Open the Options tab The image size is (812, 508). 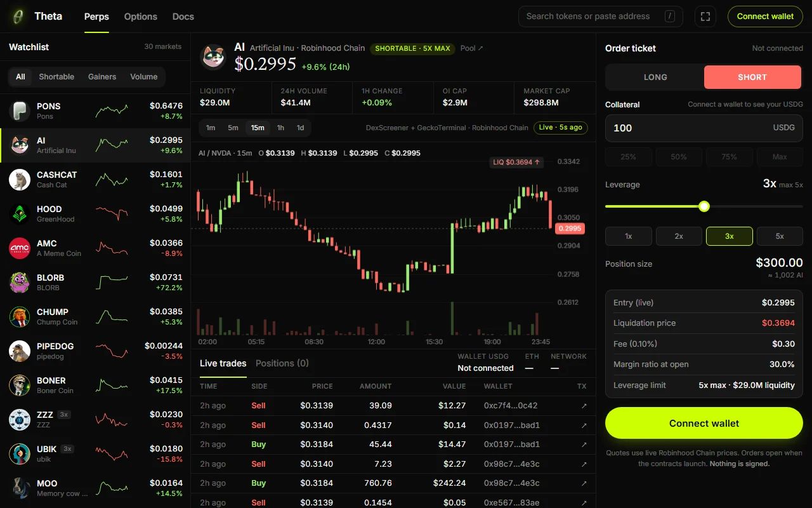pyautogui.click(x=141, y=17)
